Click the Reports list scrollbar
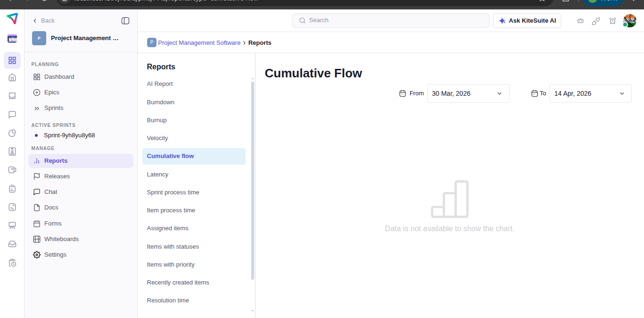 click(x=253, y=181)
